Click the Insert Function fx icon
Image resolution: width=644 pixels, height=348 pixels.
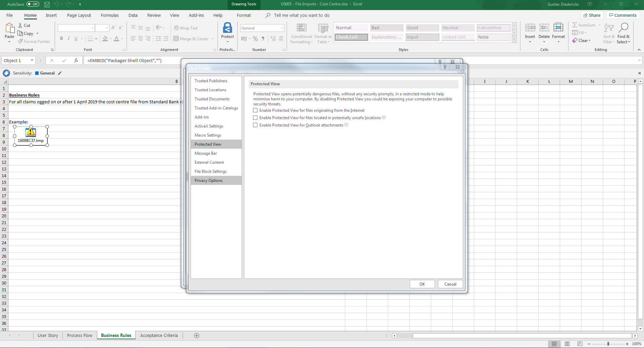click(76, 60)
